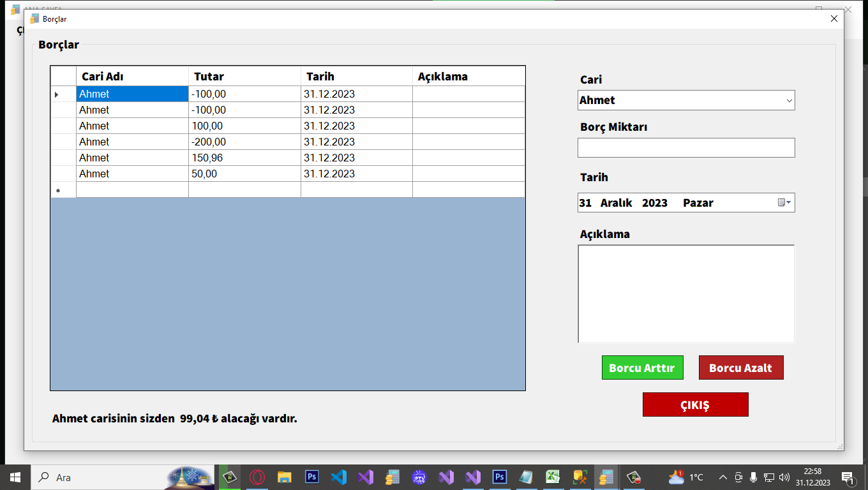This screenshot has width=868, height=490.
Task: Click the Cari Adı column header
Action: click(132, 77)
